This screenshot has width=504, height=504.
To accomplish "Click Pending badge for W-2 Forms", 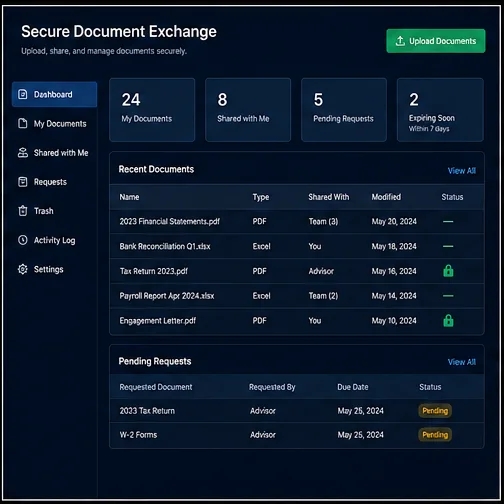I will click(x=435, y=435).
